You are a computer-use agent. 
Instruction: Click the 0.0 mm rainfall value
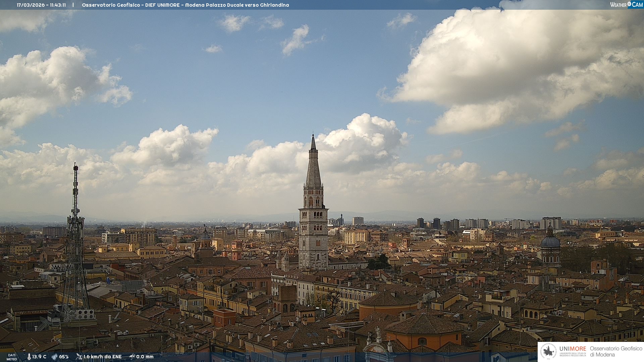click(145, 357)
